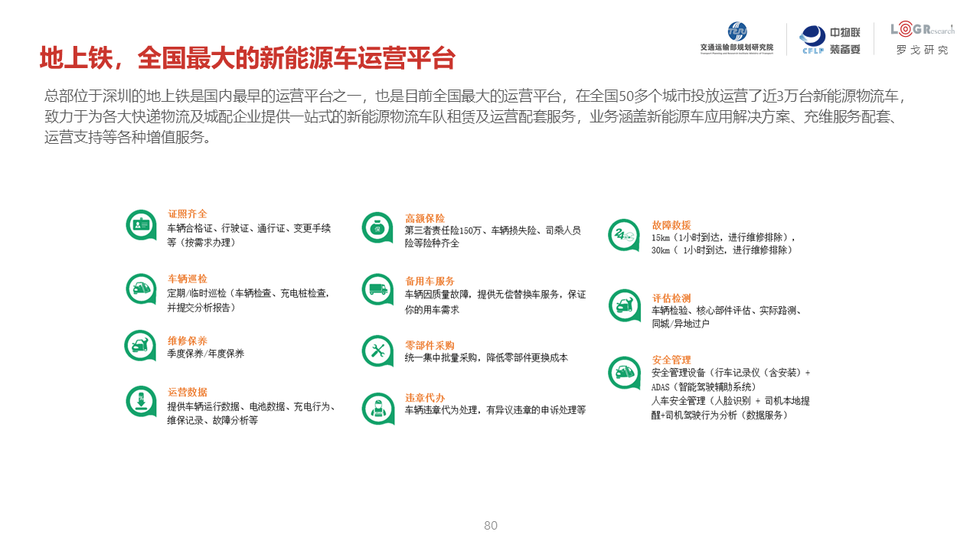Select the agent person icon next to 违章代办

point(377,409)
